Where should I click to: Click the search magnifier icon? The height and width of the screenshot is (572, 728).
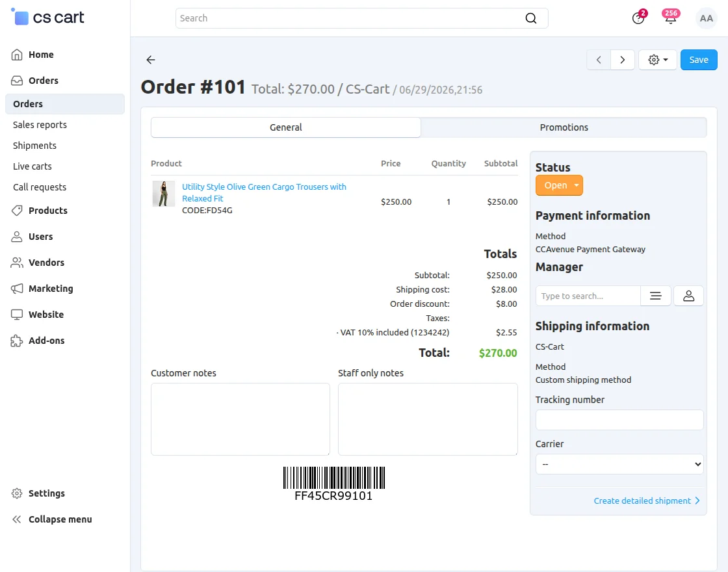(530, 18)
